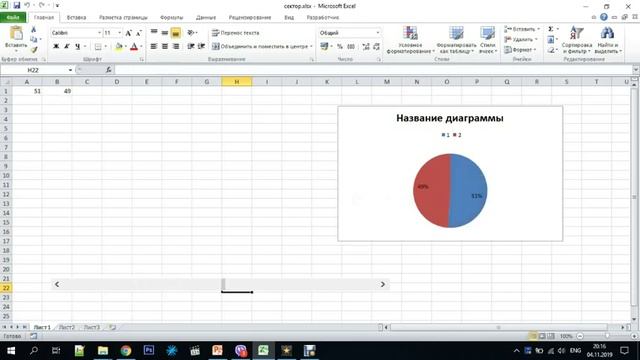
Task: Click the decrease indent icon
Action: coord(191,47)
